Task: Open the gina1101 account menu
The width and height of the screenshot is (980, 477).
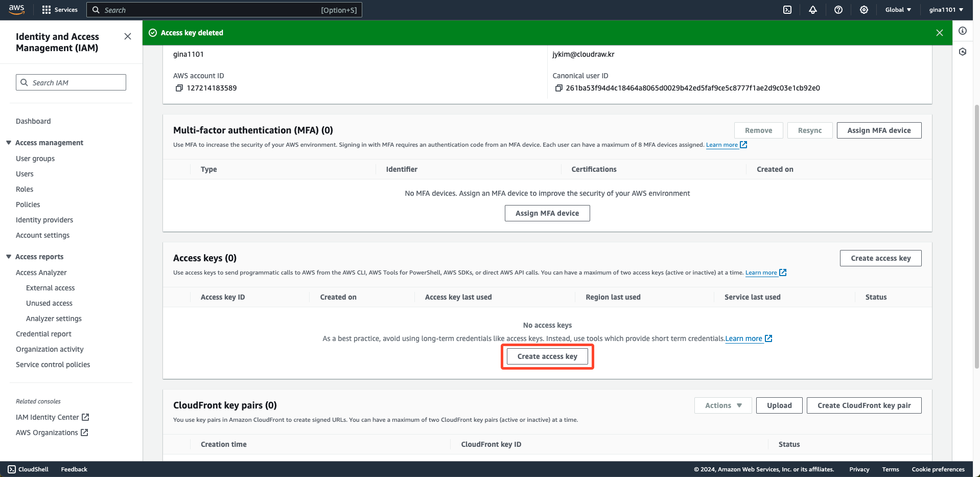Action: (x=946, y=10)
